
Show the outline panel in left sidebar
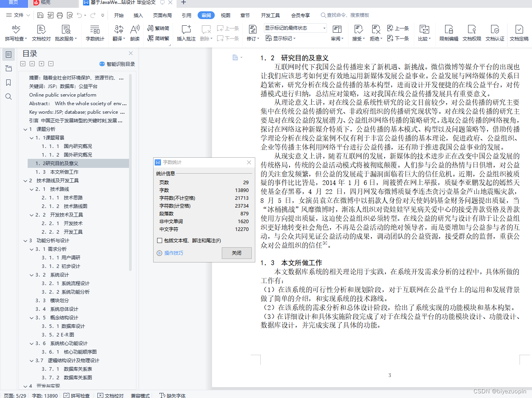(x=9, y=55)
